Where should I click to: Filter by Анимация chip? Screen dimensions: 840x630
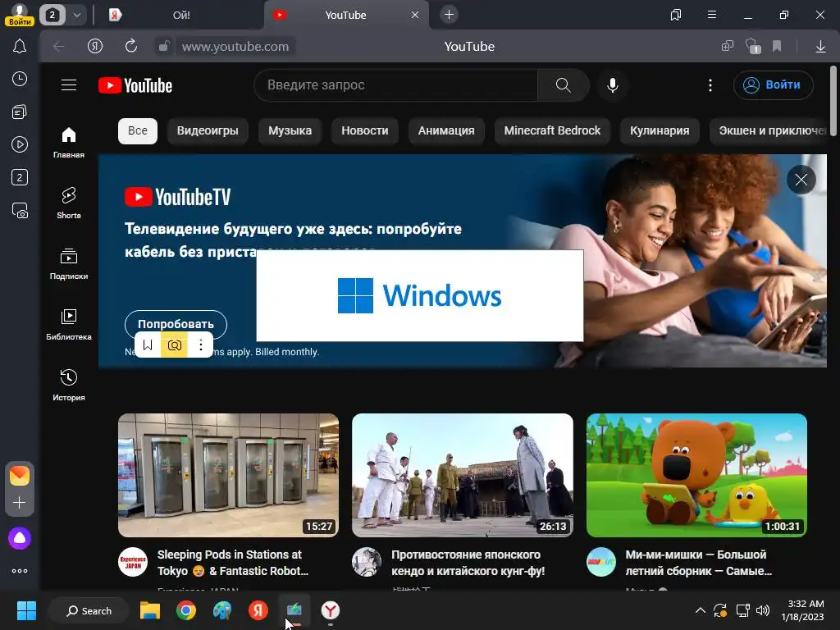(446, 130)
